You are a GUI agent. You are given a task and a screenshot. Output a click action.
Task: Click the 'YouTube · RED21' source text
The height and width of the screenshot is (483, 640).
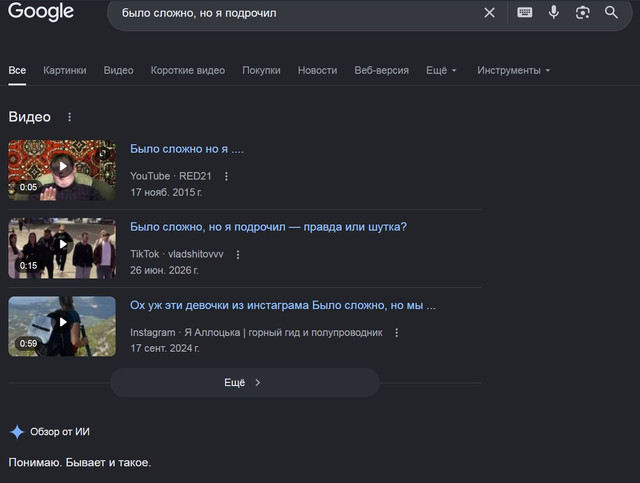pos(171,176)
